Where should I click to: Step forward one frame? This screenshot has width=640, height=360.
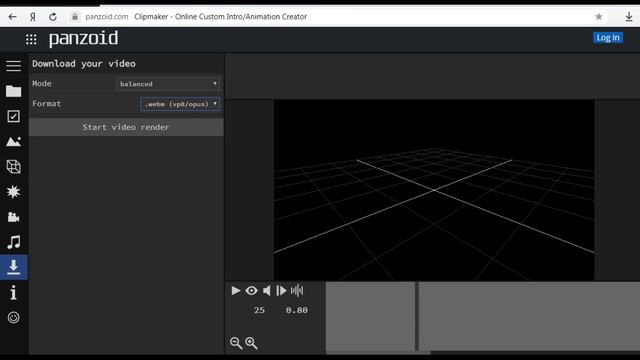281,291
